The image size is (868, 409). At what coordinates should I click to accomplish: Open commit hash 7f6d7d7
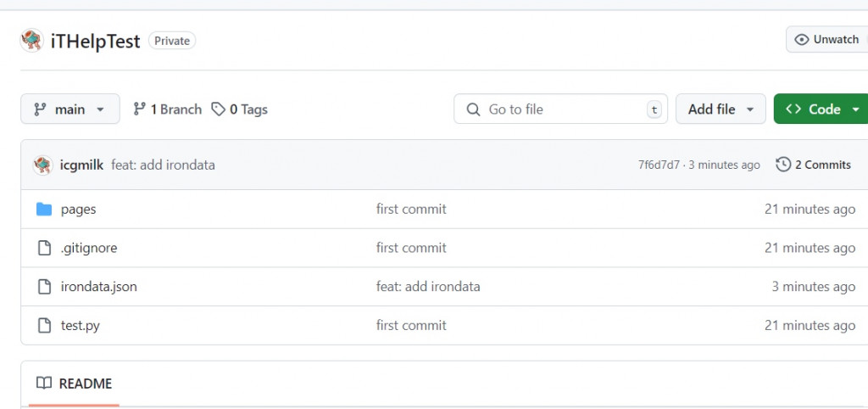click(659, 165)
